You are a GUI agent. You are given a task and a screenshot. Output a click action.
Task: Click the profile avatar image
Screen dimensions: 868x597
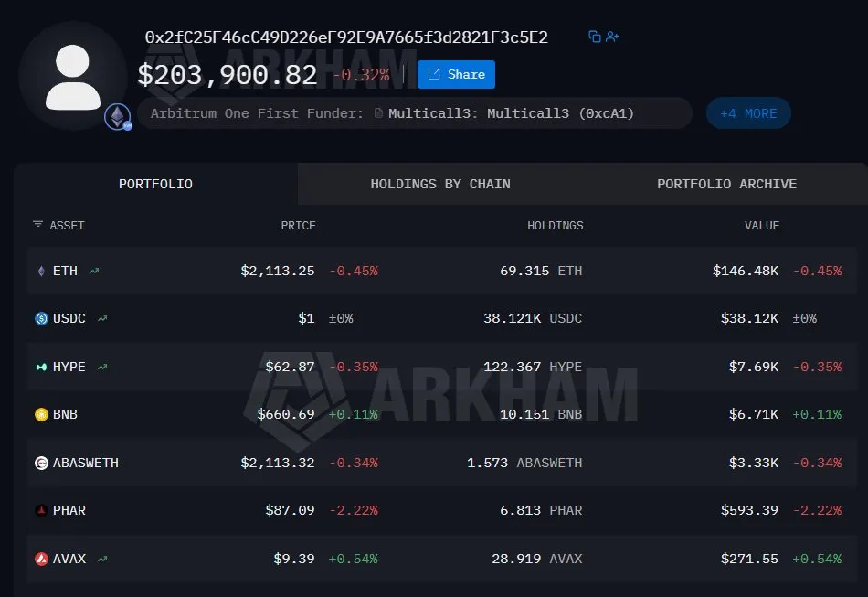(73, 77)
